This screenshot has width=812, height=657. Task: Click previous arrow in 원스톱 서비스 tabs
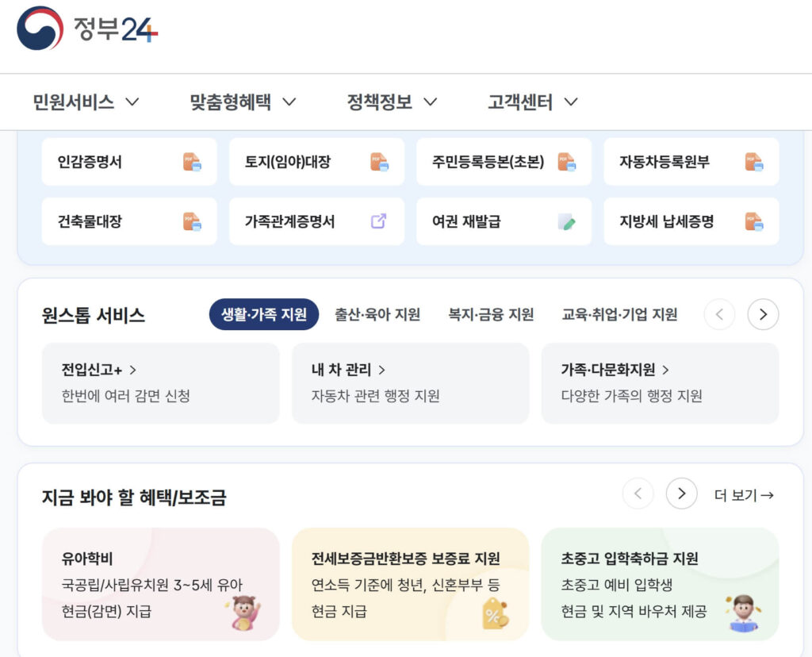719,314
